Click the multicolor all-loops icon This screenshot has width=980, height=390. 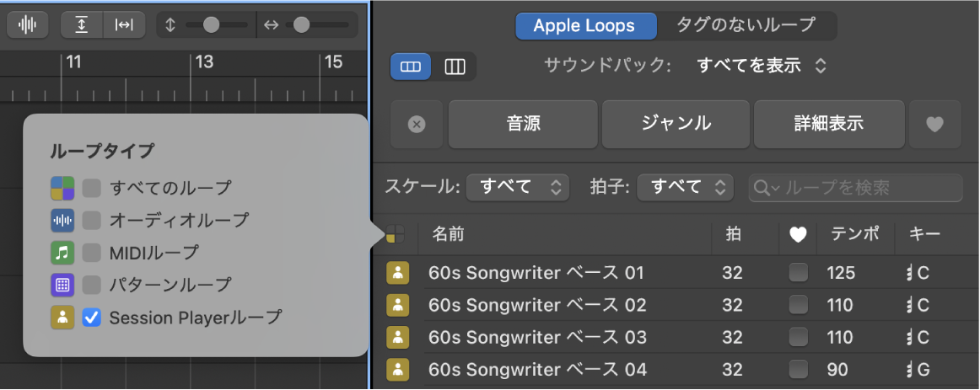click(x=62, y=188)
